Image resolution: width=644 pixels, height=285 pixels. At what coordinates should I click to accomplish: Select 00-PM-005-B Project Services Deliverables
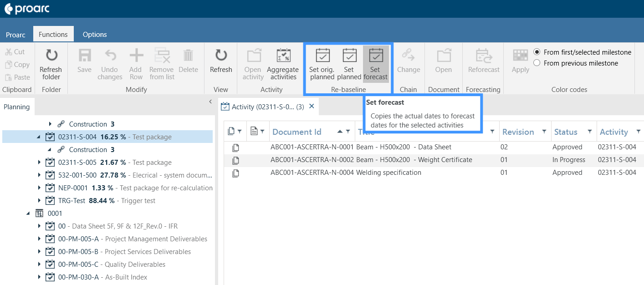click(x=124, y=252)
